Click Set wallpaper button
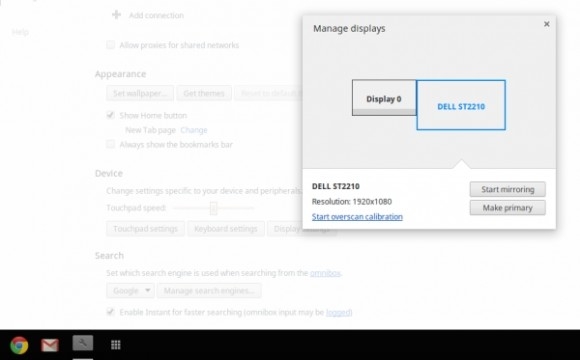 (140, 93)
